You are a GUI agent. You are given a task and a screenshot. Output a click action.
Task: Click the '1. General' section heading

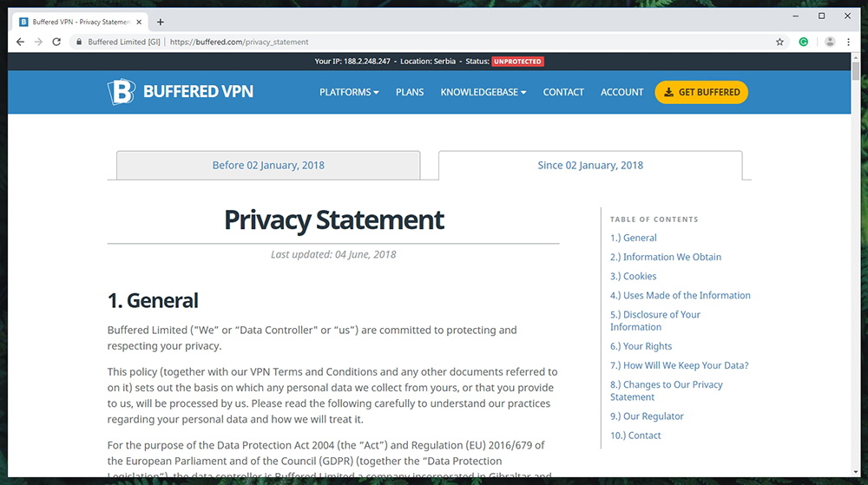(x=153, y=301)
